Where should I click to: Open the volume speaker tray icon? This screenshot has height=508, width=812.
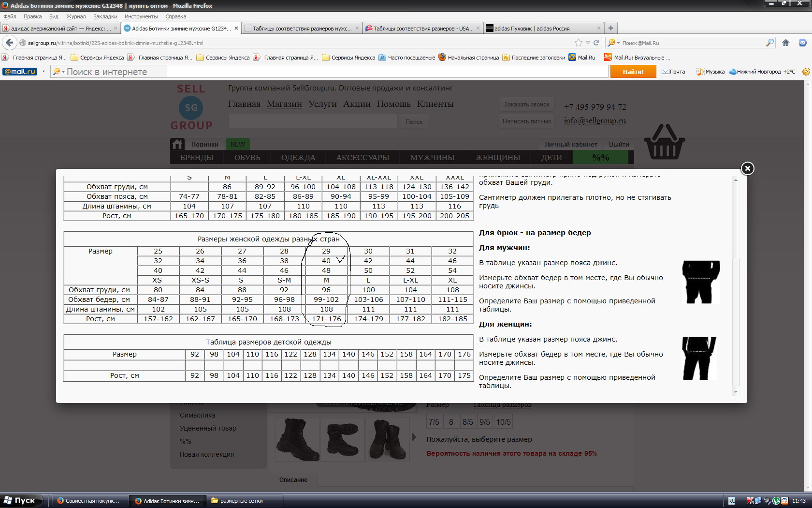[x=767, y=501]
